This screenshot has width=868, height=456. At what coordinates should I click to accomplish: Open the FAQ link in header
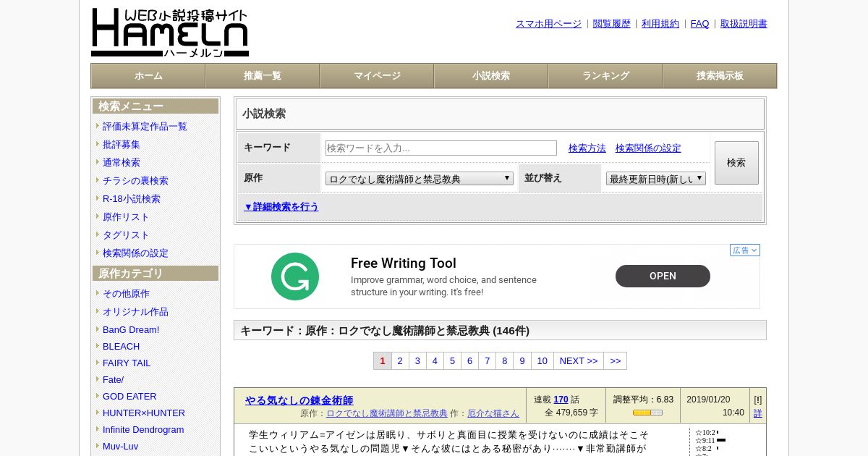pyautogui.click(x=700, y=23)
